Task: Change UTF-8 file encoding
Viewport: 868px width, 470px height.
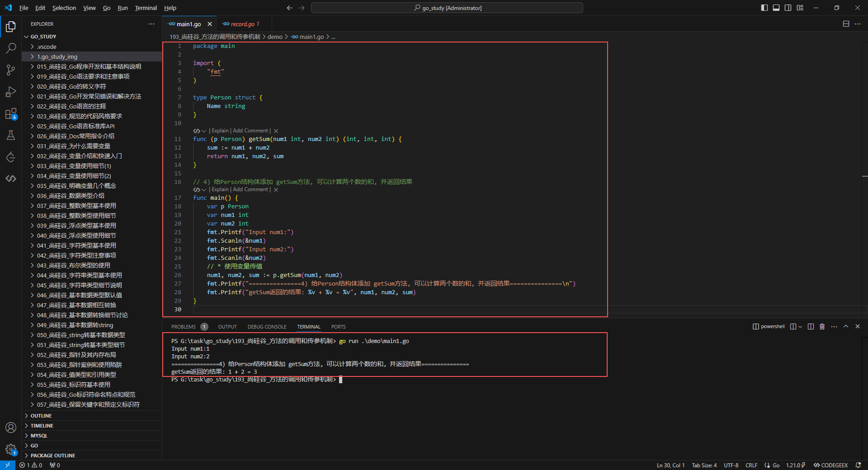Action: tap(731, 465)
